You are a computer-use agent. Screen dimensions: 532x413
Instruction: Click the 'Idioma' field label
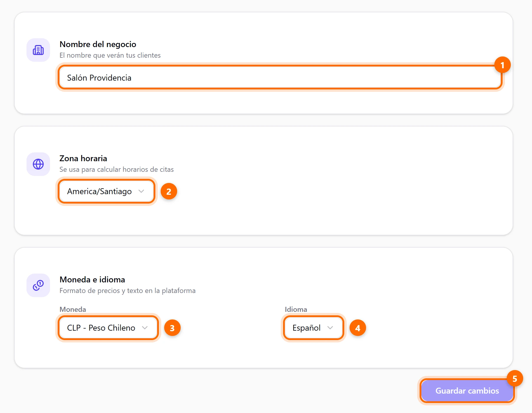point(296,309)
